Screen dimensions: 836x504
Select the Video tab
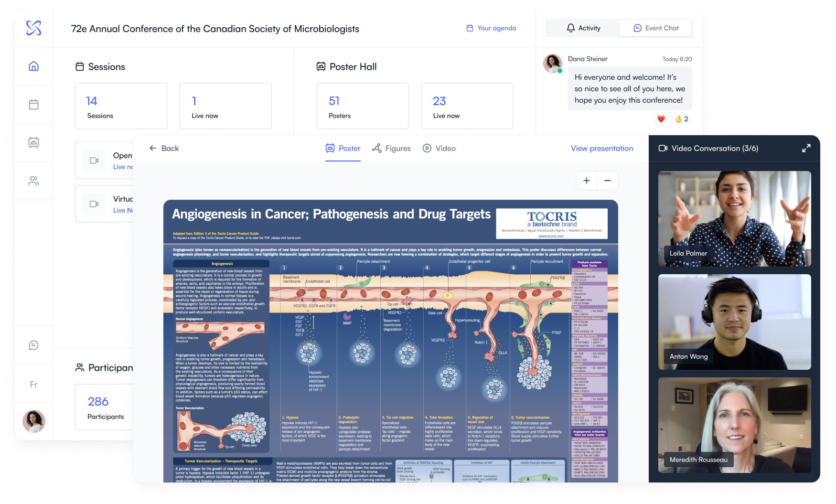click(x=439, y=149)
